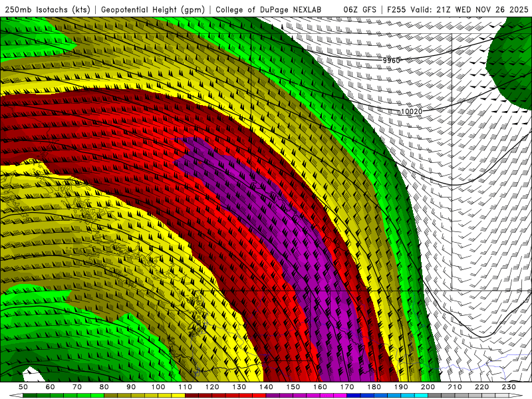Viewport: 532px width, 399px height.
Task: Click the 100 value on the color scale
Action: (x=158, y=387)
